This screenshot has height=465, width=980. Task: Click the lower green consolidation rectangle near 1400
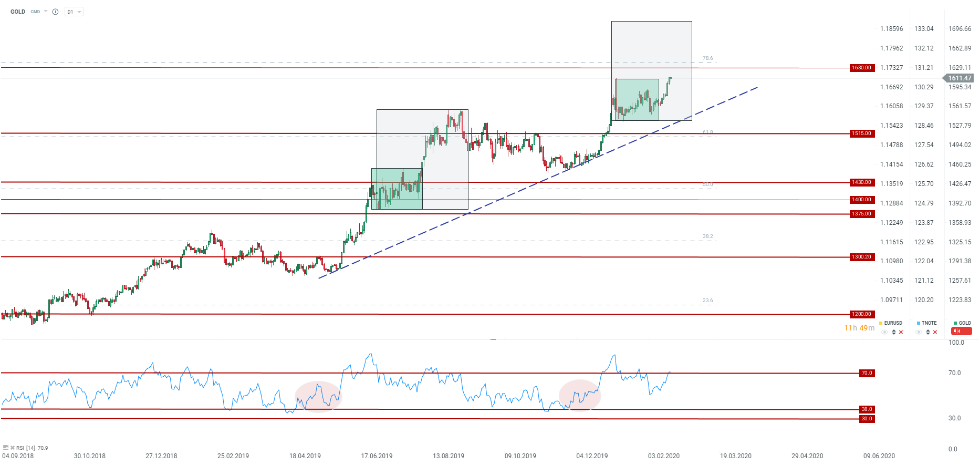point(397,189)
